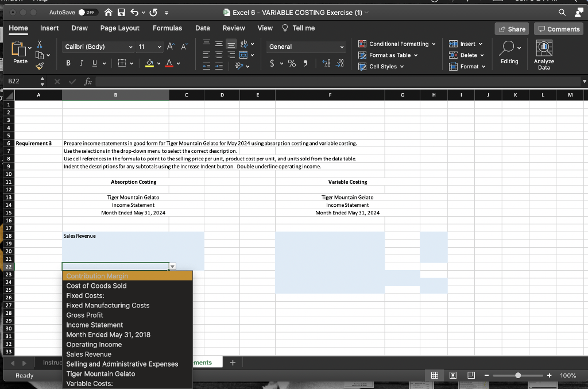Click the Orientation text angle icon
This screenshot has height=389, width=588.
pos(239,66)
